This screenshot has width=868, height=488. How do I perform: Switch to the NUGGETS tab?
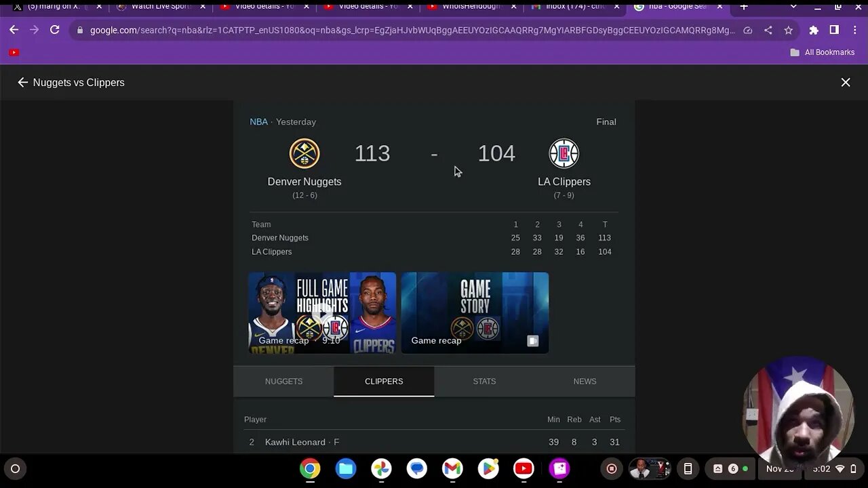tap(283, 382)
